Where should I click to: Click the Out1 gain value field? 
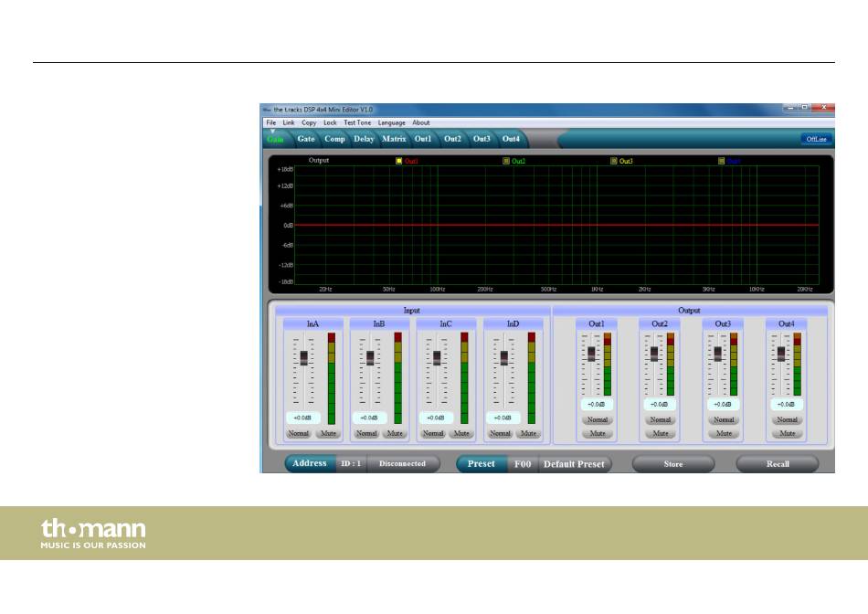597,405
